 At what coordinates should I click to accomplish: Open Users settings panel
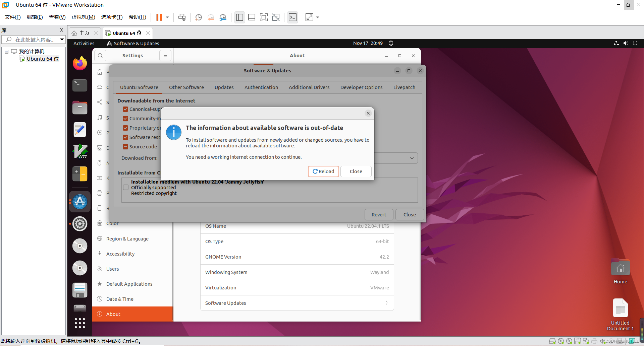pos(132,269)
